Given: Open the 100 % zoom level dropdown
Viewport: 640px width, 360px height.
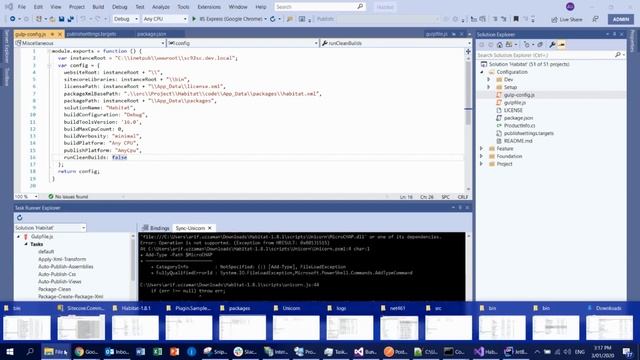Looking at the screenshot, I should tap(27, 197).
